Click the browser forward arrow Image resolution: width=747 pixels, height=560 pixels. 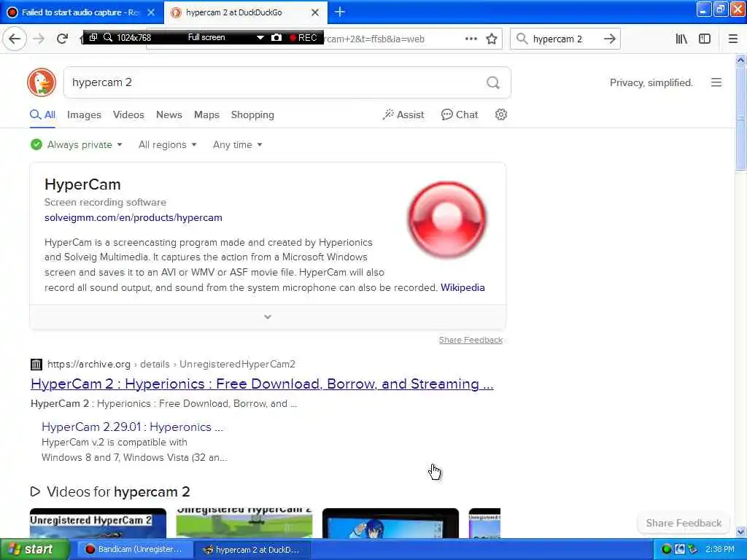click(39, 39)
